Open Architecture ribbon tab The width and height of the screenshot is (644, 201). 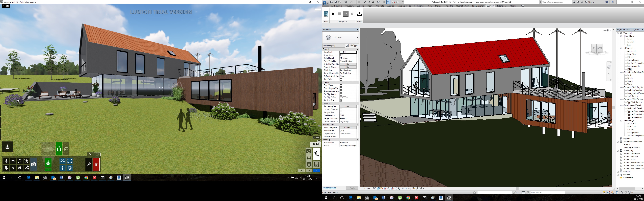[x=336, y=6]
